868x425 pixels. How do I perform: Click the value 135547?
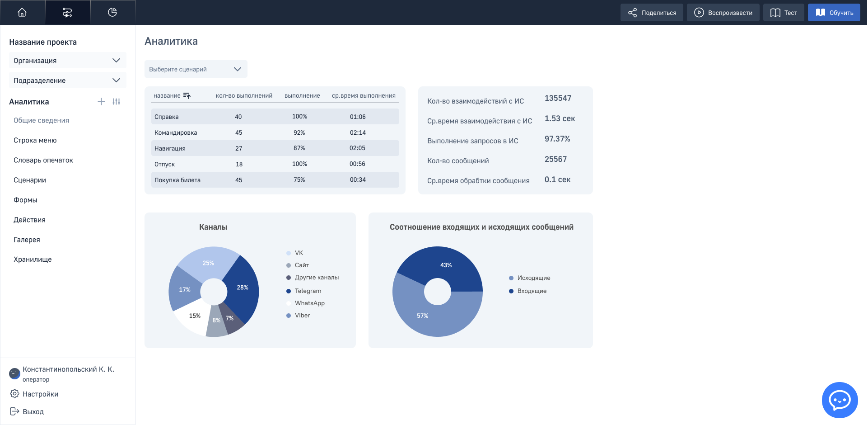(x=558, y=98)
